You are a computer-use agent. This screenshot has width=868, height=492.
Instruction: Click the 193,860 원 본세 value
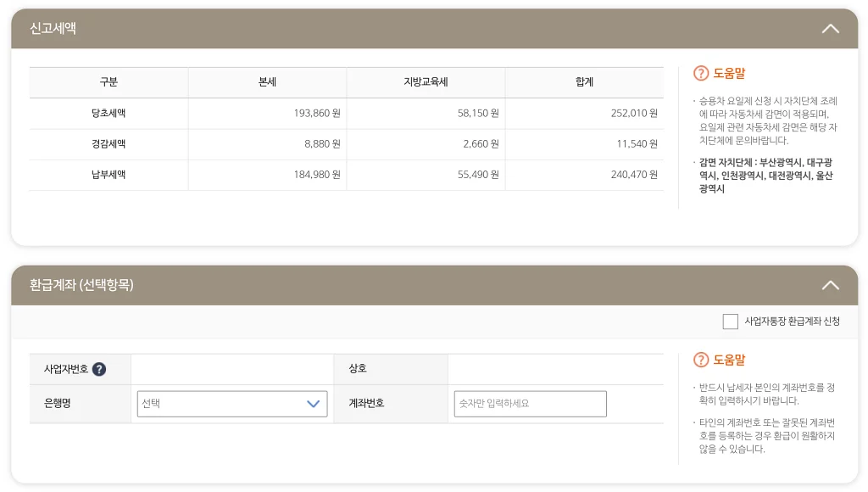click(317, 113)
